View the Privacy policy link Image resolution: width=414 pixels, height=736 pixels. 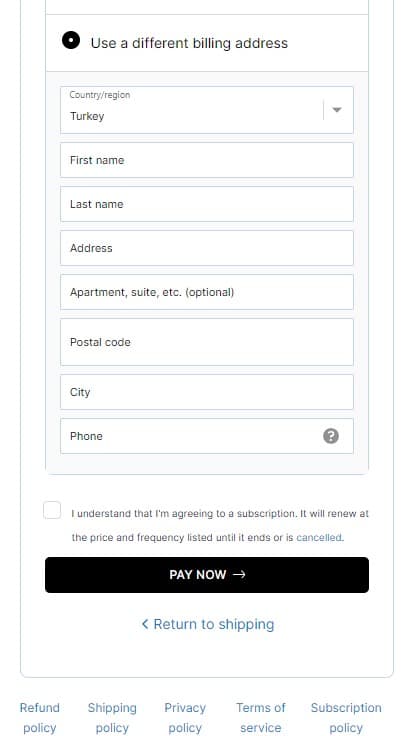[x=185, y=718]
